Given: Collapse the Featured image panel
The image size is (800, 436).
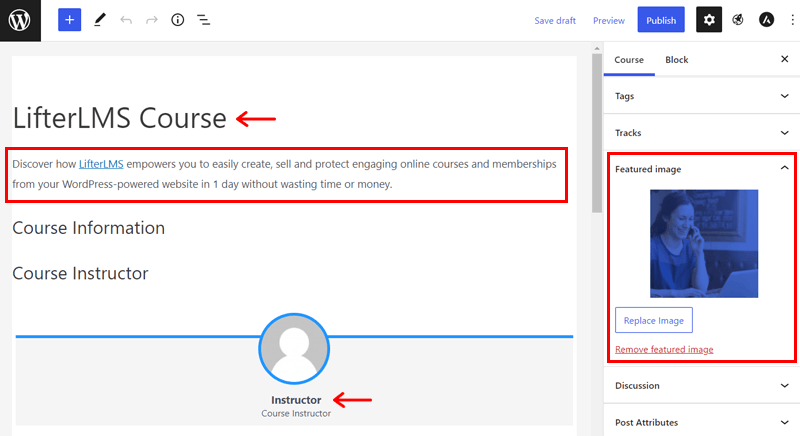Looking at the screenshot, I should point(702,169).
